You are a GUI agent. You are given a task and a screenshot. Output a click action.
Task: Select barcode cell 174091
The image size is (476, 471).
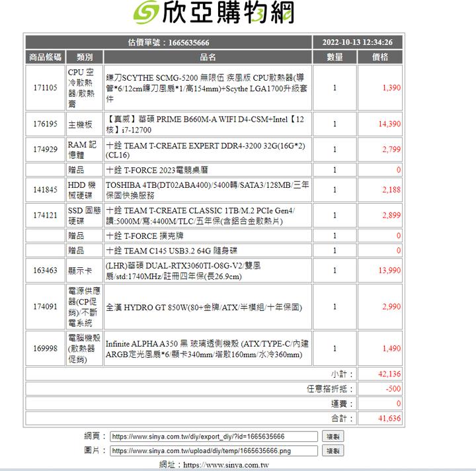point(45,307)
